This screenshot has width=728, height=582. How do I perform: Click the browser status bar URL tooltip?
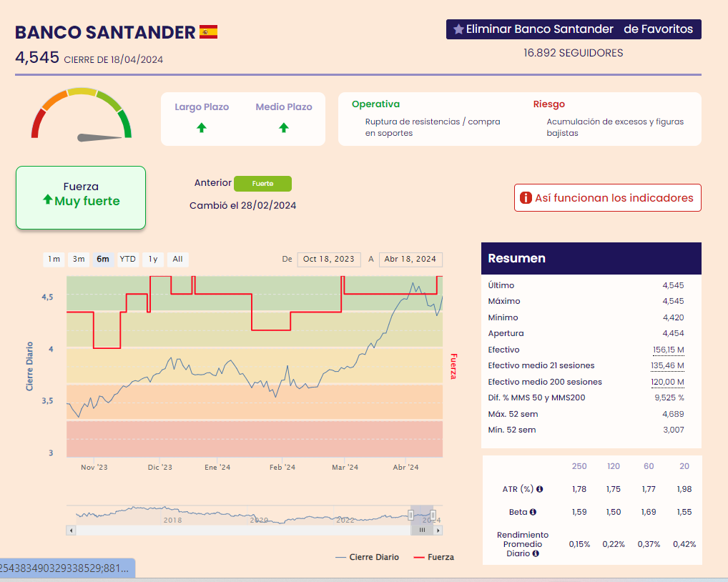coord(67,568)
